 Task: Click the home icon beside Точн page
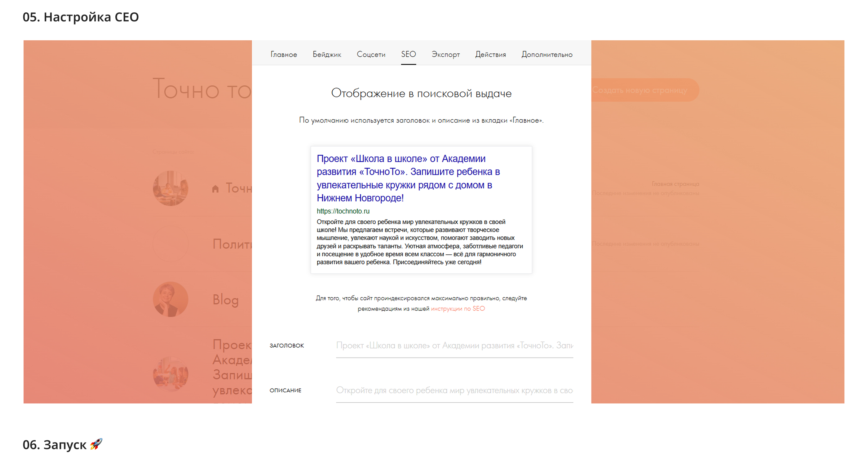pyautogui.click(x=215, y=189)
